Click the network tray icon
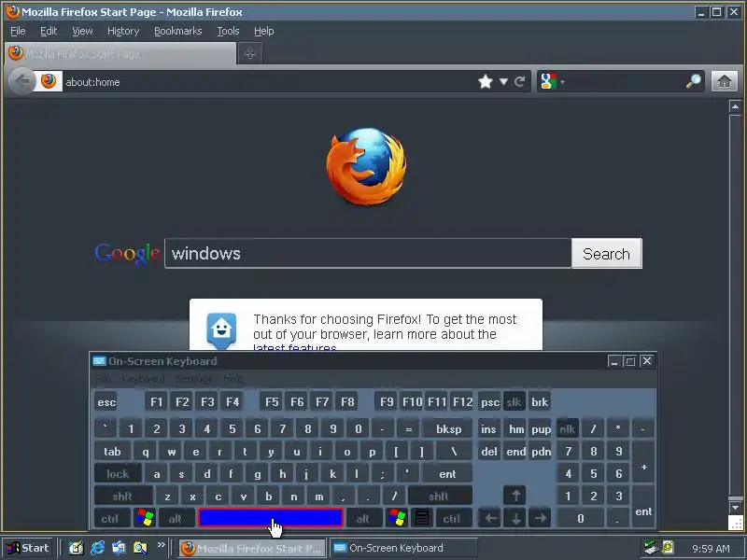 [650, 548]
